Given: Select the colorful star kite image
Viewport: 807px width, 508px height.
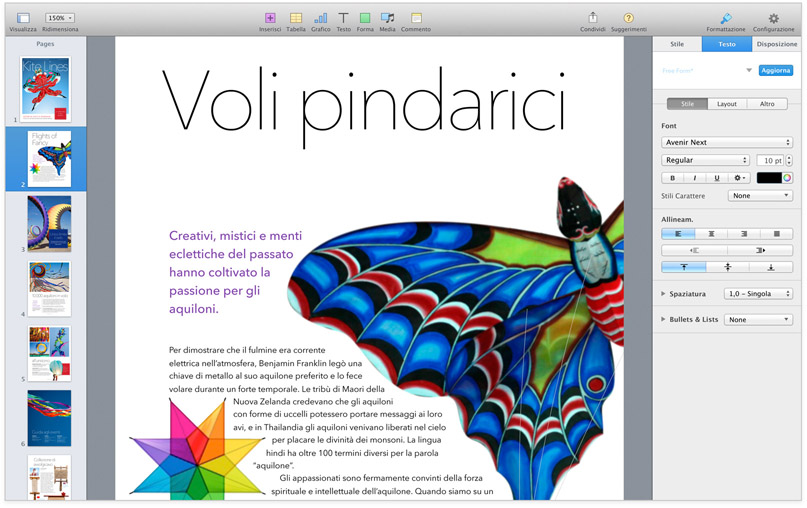Looking at the screenshot, I should click(x=196, y=448).
